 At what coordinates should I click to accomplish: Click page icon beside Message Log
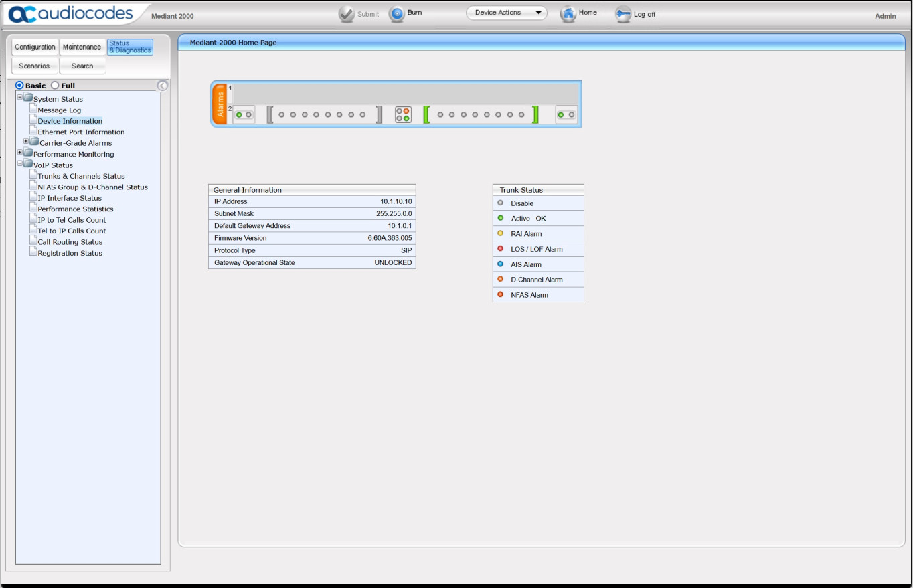coord(33,109)
